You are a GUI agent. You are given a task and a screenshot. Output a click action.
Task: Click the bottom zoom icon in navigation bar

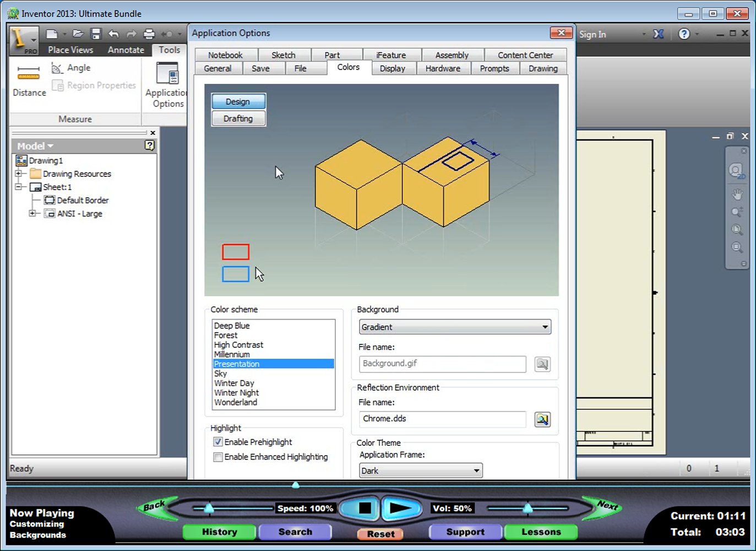[737, 247]
